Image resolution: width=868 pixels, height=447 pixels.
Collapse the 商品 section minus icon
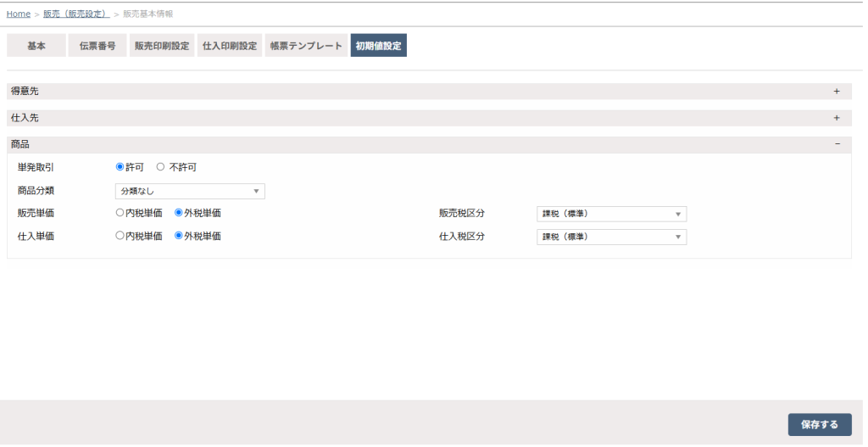837,144
